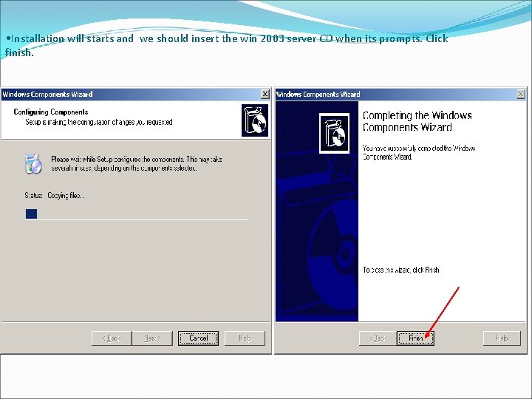
Task: Click the Status Copying files text
Action: [x=54, y=195]
